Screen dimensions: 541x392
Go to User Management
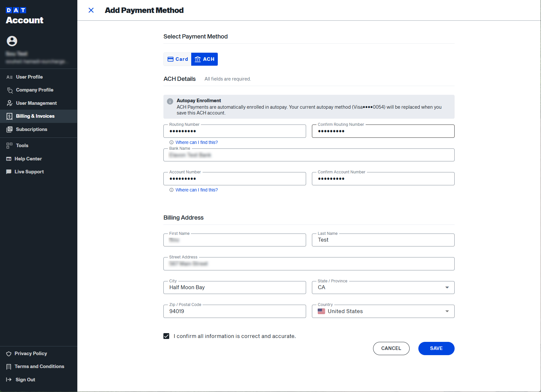point(39,103)
